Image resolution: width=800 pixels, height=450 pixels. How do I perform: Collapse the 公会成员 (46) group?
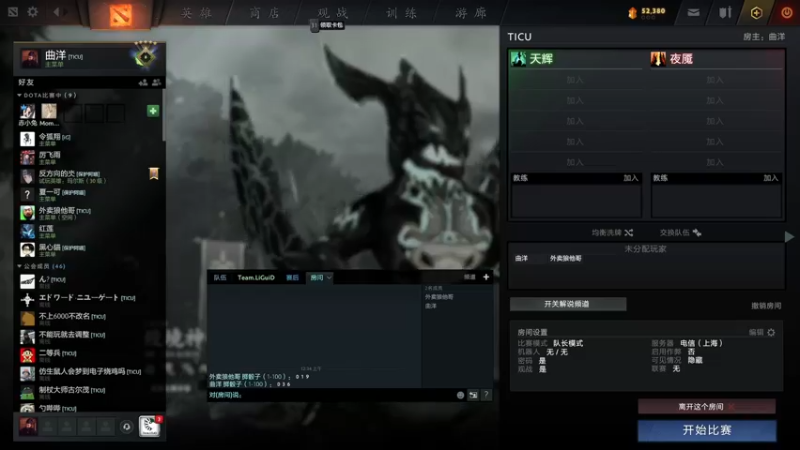pos(19,266)
